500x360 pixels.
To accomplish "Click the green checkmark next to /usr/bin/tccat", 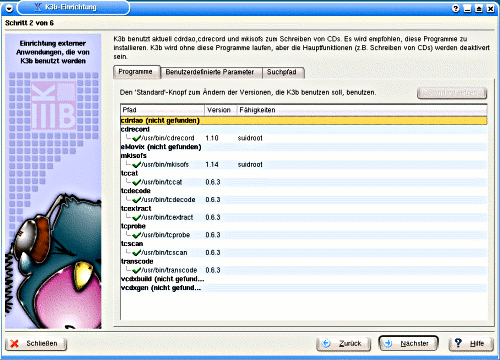I will [x=136, y=182].
